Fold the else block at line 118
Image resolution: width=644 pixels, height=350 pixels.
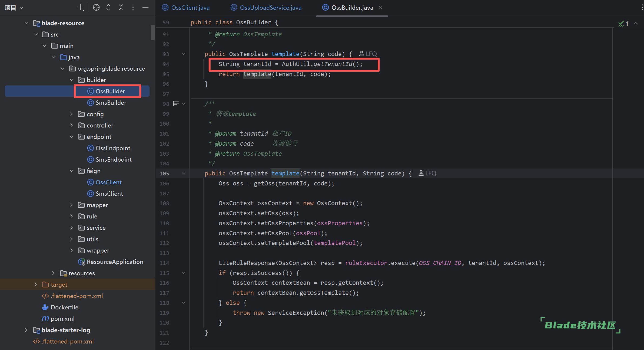pos(184,303)
